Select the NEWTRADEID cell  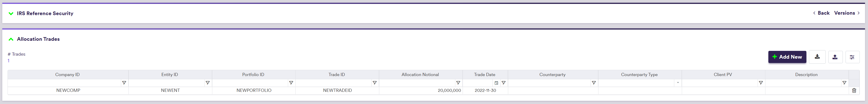point(337,90)
